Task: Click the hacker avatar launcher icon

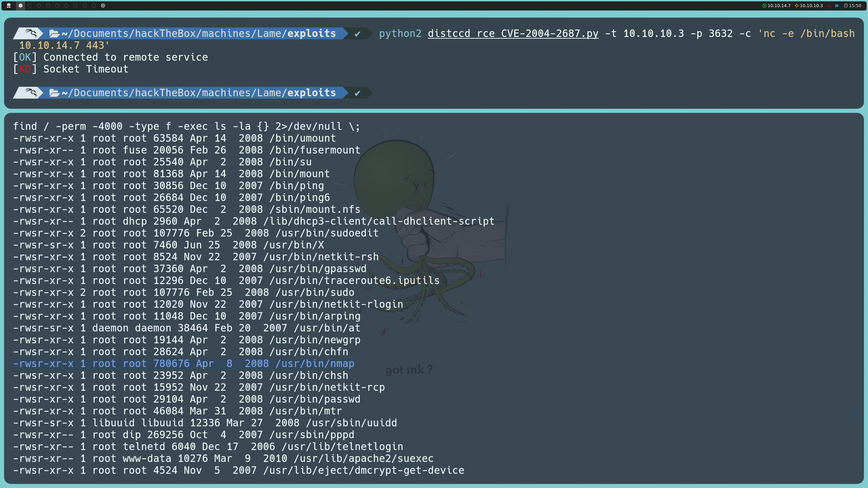Action: coord(9,5)
